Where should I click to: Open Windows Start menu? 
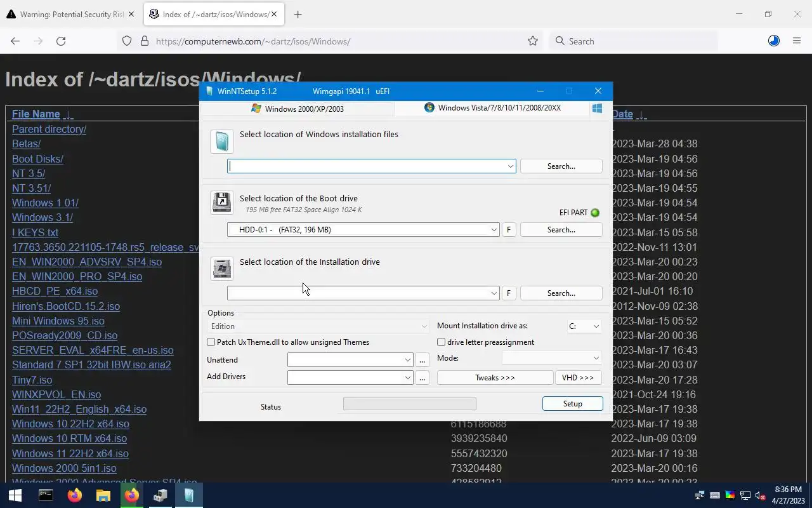15,495
